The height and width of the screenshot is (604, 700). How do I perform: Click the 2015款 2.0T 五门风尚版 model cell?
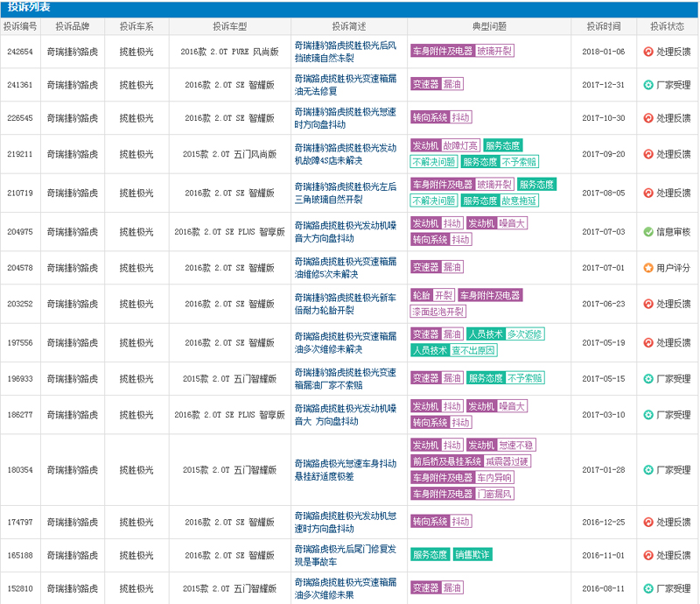(230, 154)
